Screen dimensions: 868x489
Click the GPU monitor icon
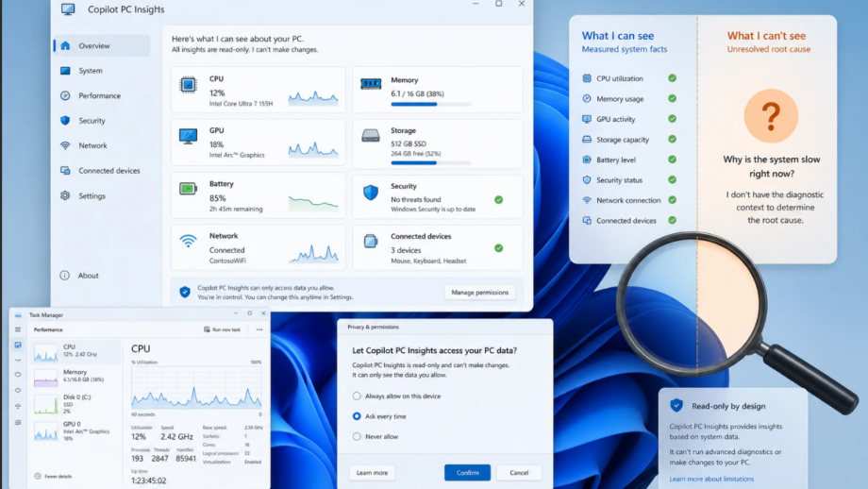[188, 136]
